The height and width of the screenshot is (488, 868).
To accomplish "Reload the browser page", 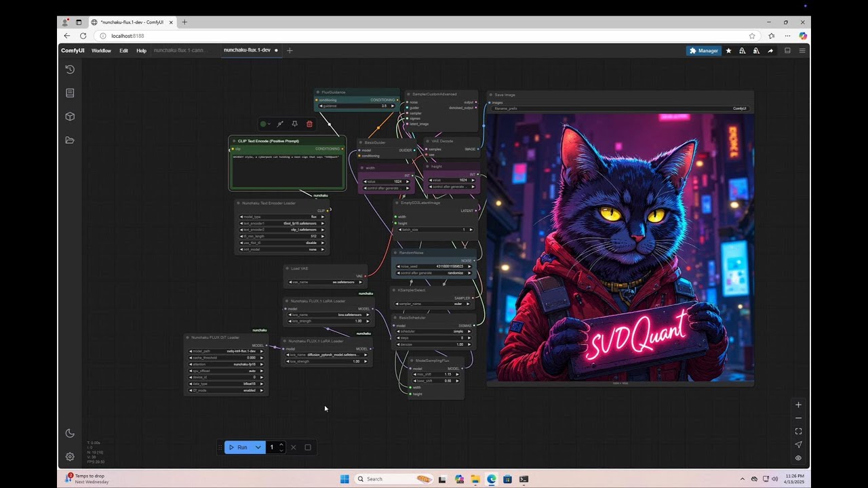I will (x=83, y=36).
